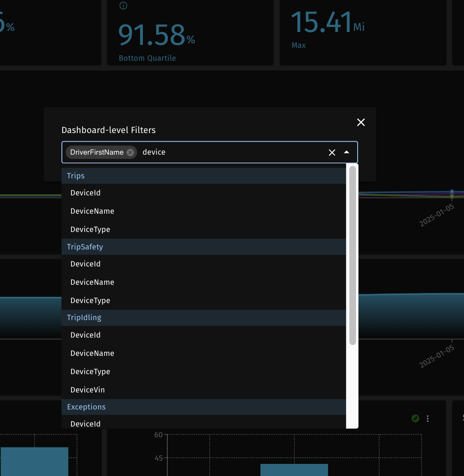Pick DeviceType under the TripIdling group
The height and width of the screenshot is (476, 464).
90,372
